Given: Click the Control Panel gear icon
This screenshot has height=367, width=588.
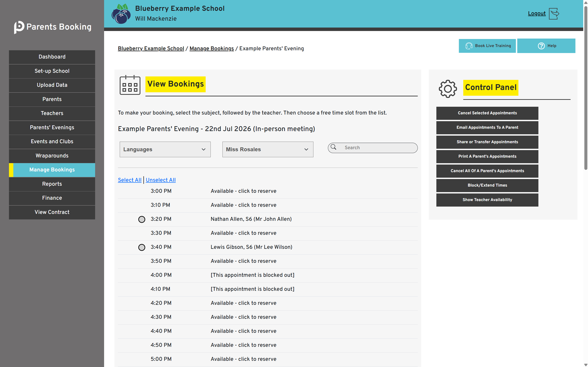Looking at the screenshot, I should tap(448, 89).
